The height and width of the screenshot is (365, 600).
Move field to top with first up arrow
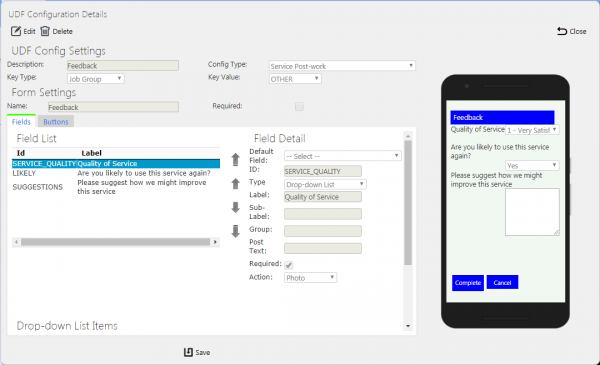(235, 159)
